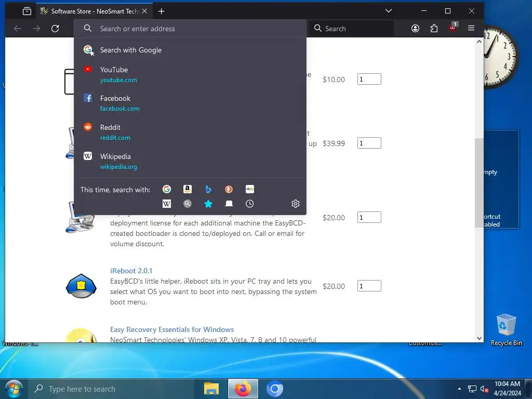
Task: Choose the Search with Google suggestion
Action: click(x=190, y=50)
